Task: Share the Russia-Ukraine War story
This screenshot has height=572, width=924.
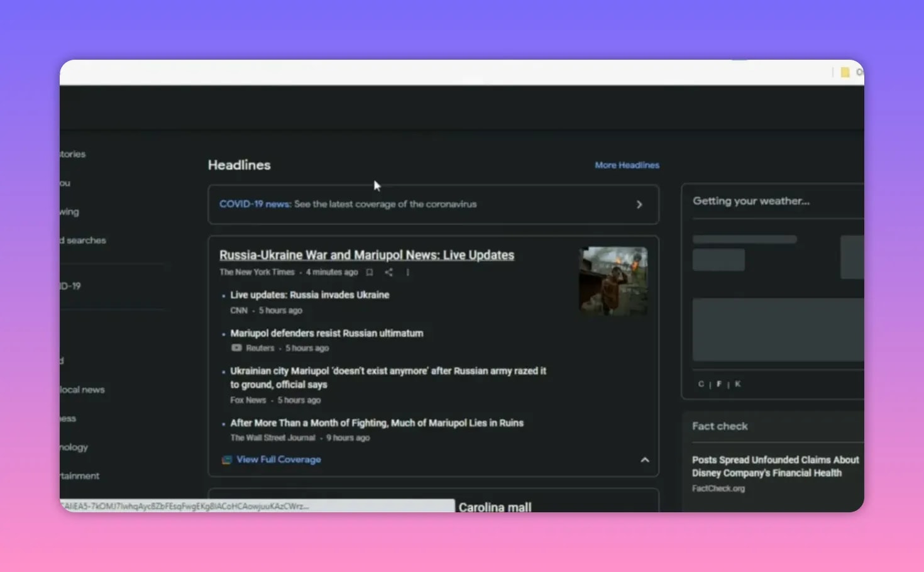Action: click(x=388, y=272)
